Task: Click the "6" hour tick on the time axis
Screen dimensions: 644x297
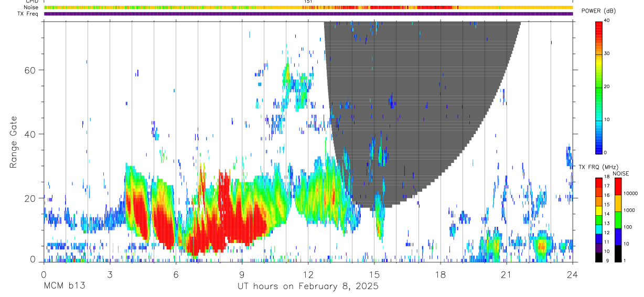Action: click(176, 274)
